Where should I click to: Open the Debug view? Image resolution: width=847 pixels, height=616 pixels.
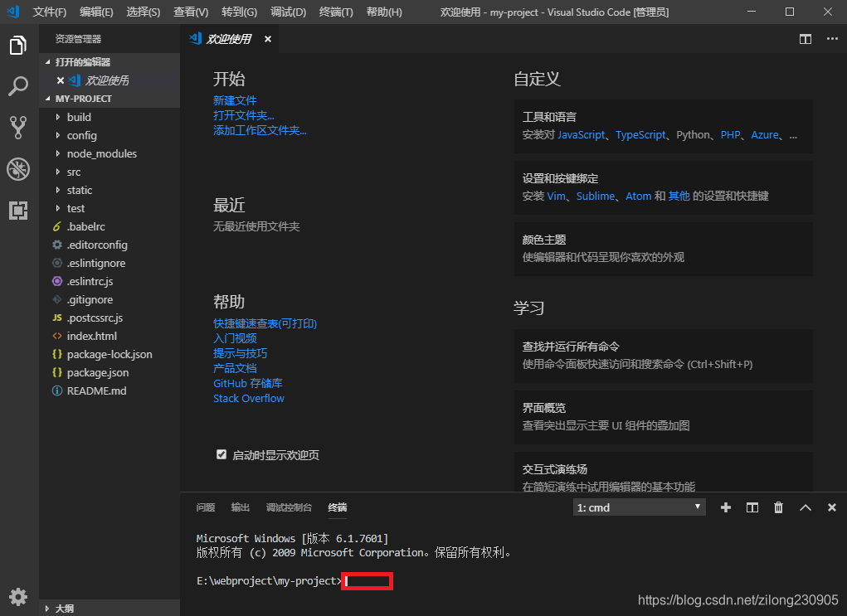click(x=18, y=169)
